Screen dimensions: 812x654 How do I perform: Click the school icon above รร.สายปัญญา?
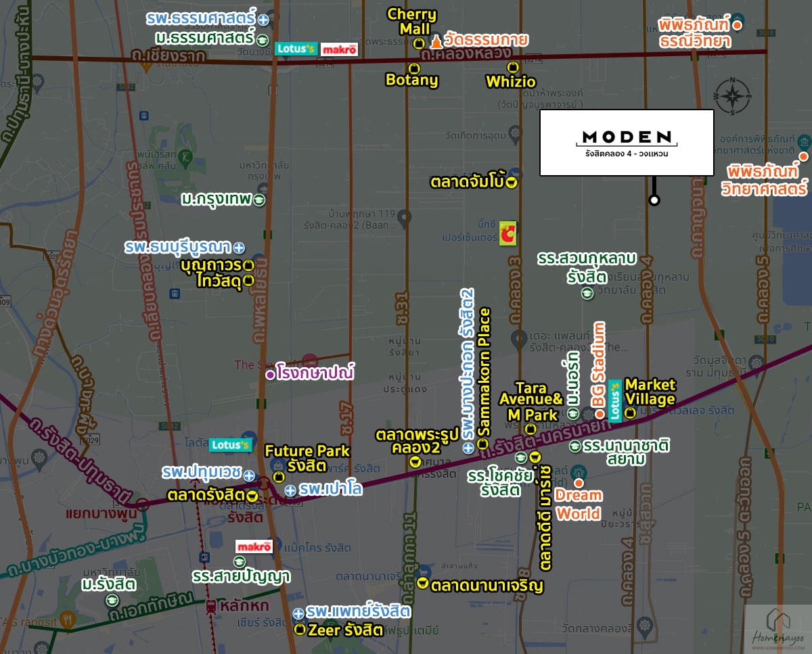[238, 562]
